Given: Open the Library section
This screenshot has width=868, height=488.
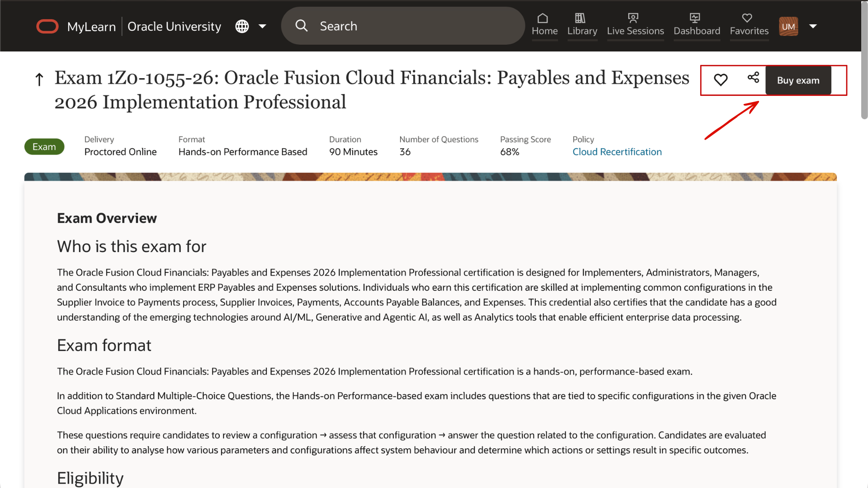Looking at the screenshot, I should coord(582,25).
